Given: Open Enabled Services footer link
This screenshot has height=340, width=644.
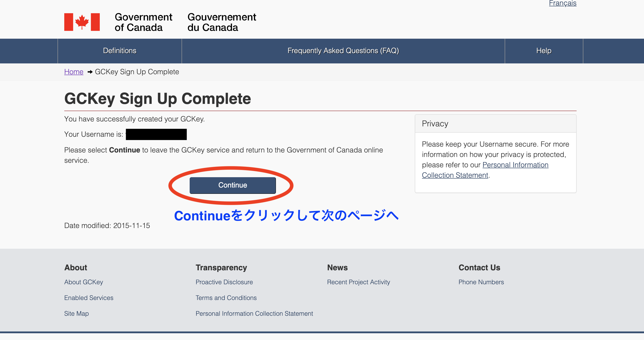Looking at the screenshot, I should pyautogui.click(x=89, y=298).
